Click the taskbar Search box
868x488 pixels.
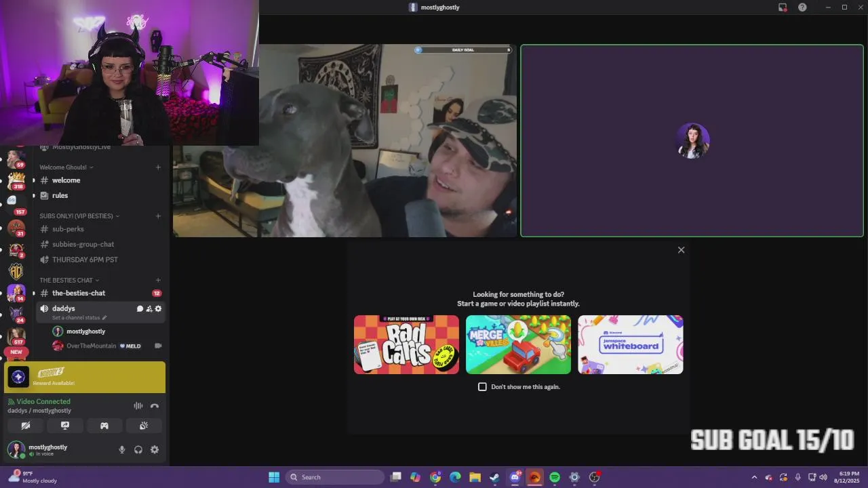tap(335, 477)
